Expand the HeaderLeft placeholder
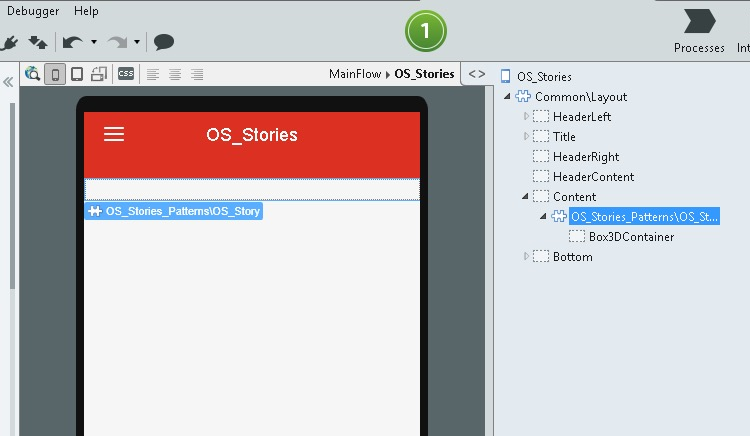The height and width of the screenshot is (436, 750). [x=526, y=116]
